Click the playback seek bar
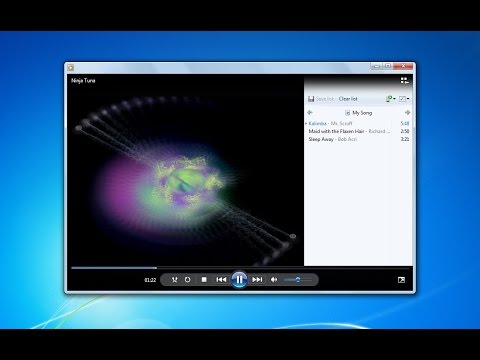The width and height of the screenshot is (480, 360). [x=240, y=268]
